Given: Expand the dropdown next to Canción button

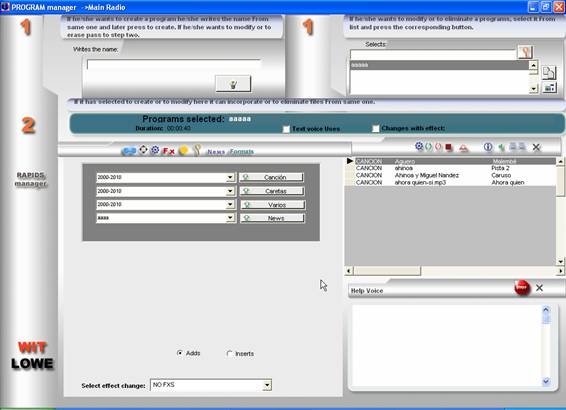Looking at the screenshot, I should point(230,177).
